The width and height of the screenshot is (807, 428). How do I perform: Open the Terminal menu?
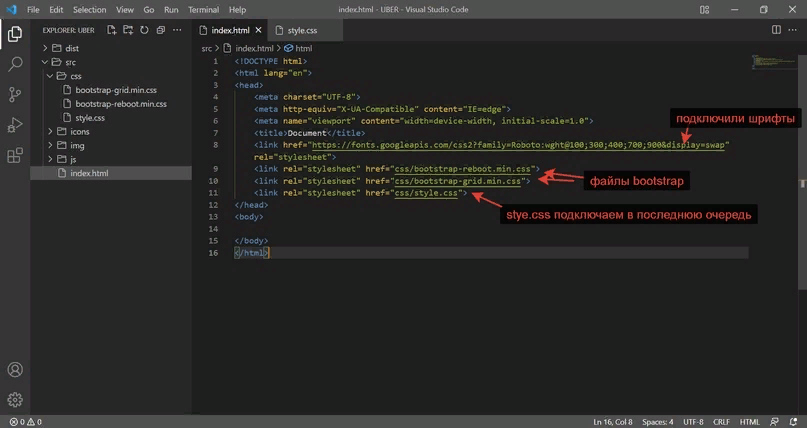tap(203, 9)
